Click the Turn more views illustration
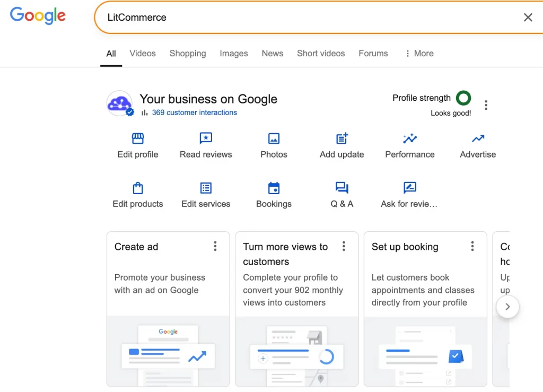 [296, 351]
